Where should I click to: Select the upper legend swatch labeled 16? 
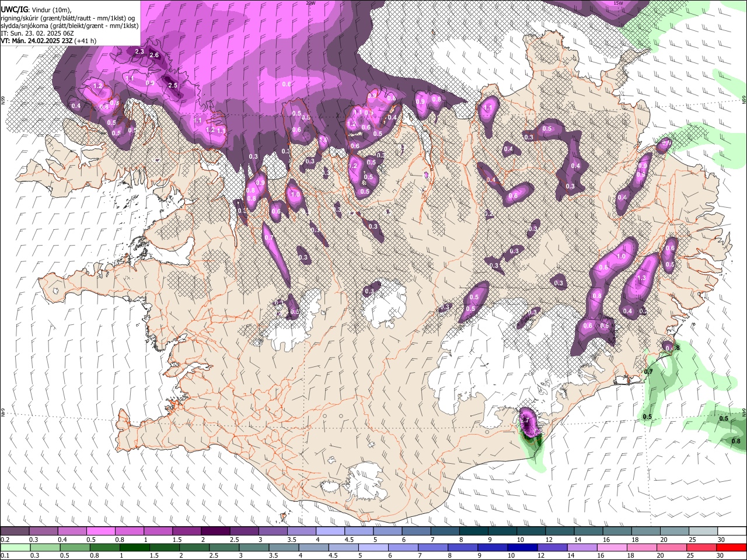[617, 531]
